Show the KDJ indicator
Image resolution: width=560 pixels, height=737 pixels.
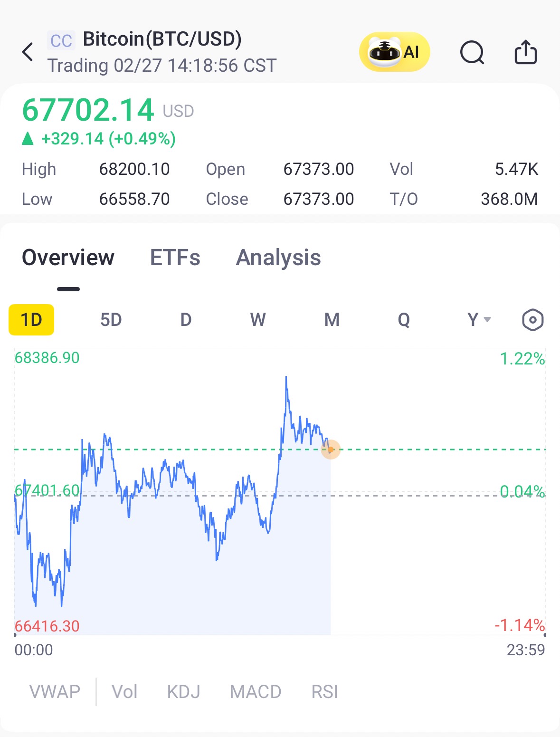tap(183, 692)
